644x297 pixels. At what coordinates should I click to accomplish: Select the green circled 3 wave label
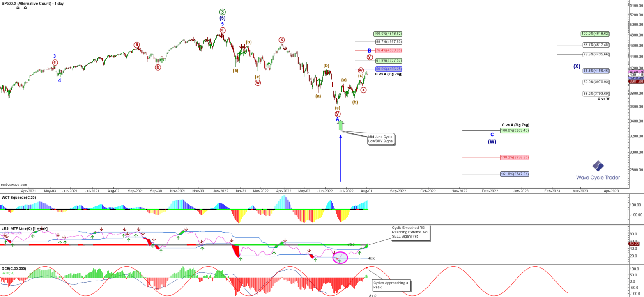222,12
